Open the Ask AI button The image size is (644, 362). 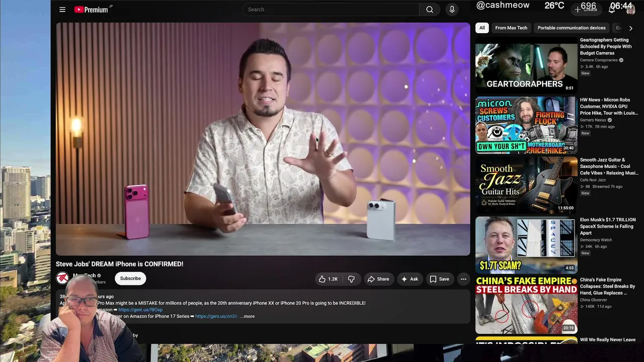click(410, 279)
